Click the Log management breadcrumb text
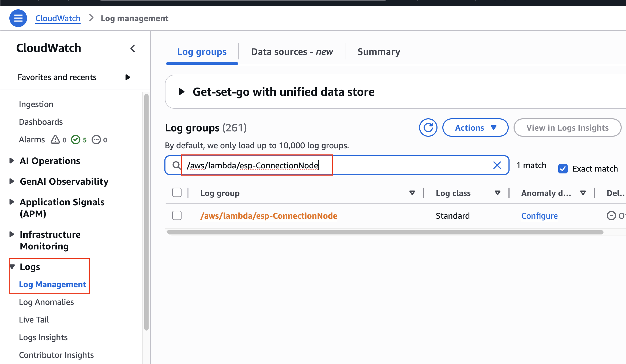 click(x=134, y=18)
